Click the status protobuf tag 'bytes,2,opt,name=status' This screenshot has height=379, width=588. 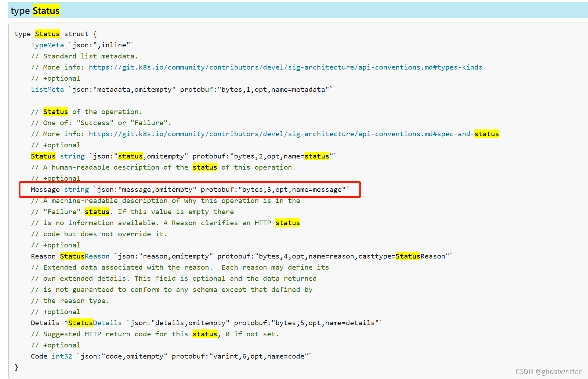(x=263, y=156)
